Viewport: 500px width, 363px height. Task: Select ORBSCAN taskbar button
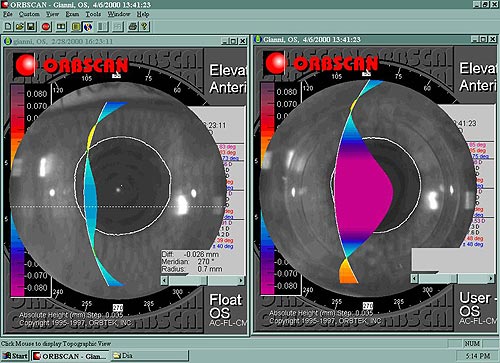tap(70, 356)
